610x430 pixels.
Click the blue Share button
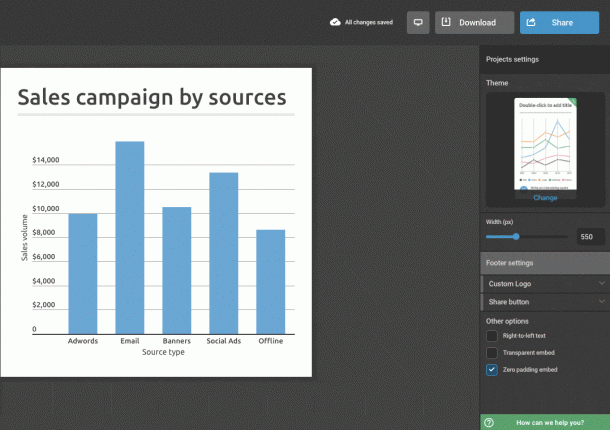click(x=559, y=23)
